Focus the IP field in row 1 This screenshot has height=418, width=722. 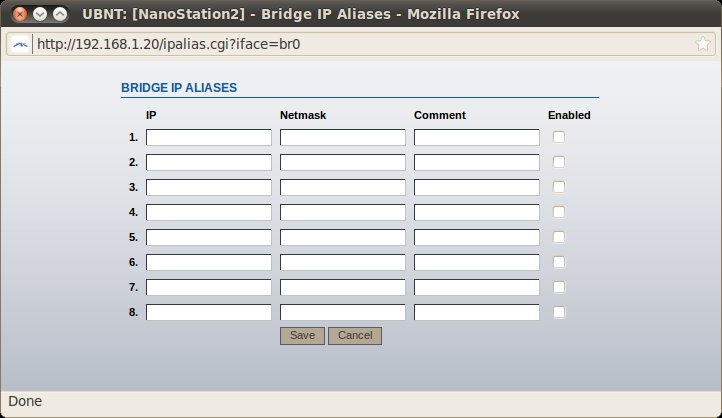208,137
